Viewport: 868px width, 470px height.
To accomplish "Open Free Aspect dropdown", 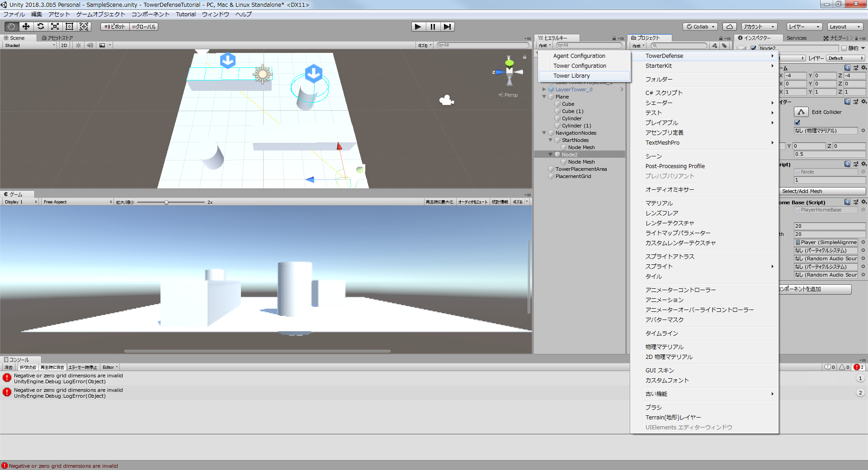I will tap(78, 202).
